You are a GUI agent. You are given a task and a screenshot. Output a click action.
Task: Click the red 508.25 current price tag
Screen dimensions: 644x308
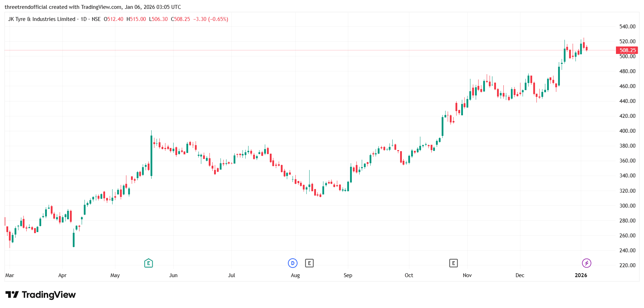point(627,50)
